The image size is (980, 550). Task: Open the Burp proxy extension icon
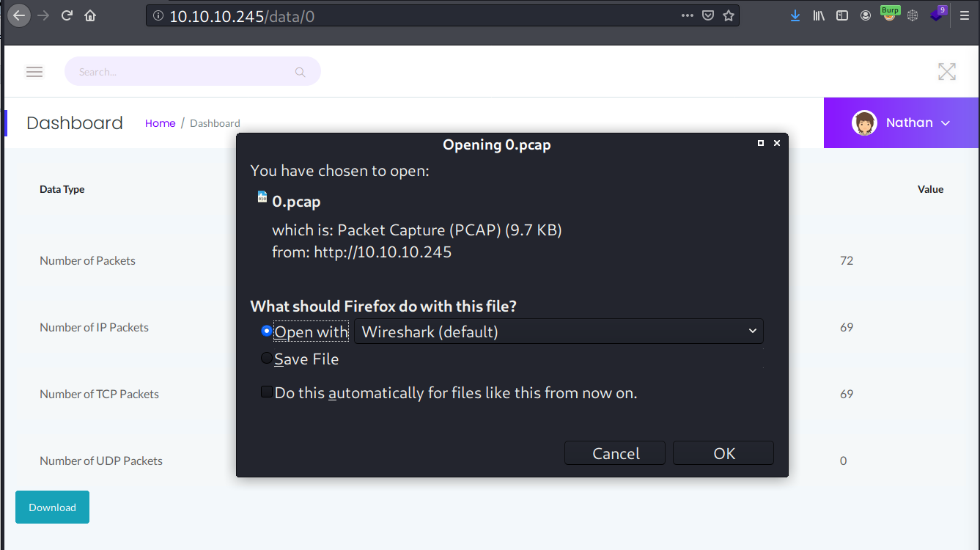(x=889, y=15)
